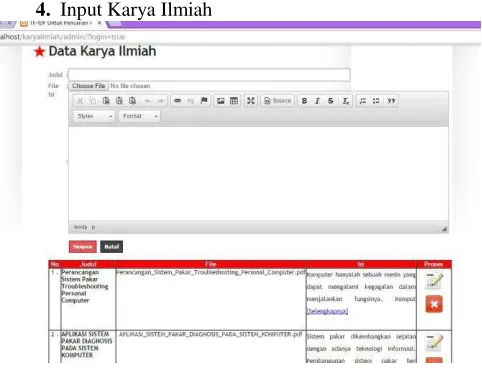Image resolution: width=482 pixels, height=370 pixels.
Task: Click inside the Isi editor text area
Action: coord(258,173)
